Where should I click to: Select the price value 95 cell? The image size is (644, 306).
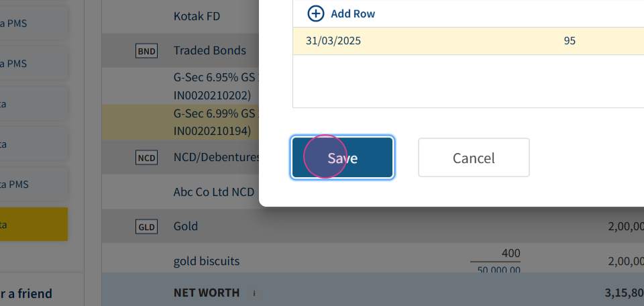570,41
